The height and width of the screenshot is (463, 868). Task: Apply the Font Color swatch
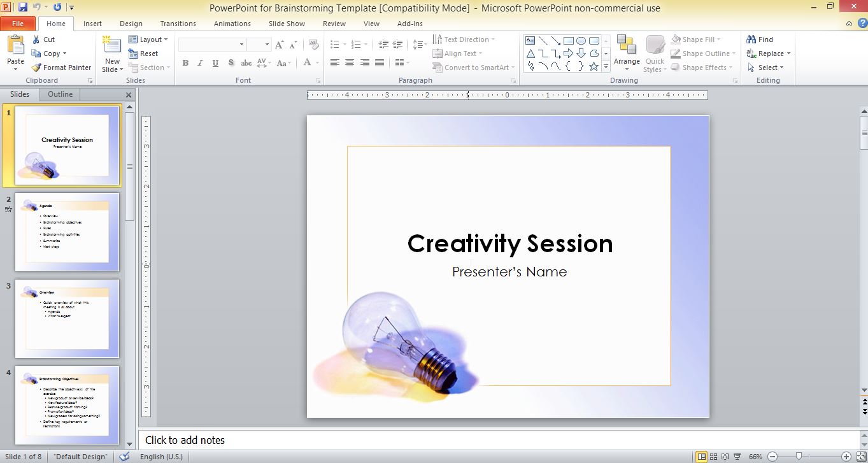pyautogui.click(x=307, y=63)
